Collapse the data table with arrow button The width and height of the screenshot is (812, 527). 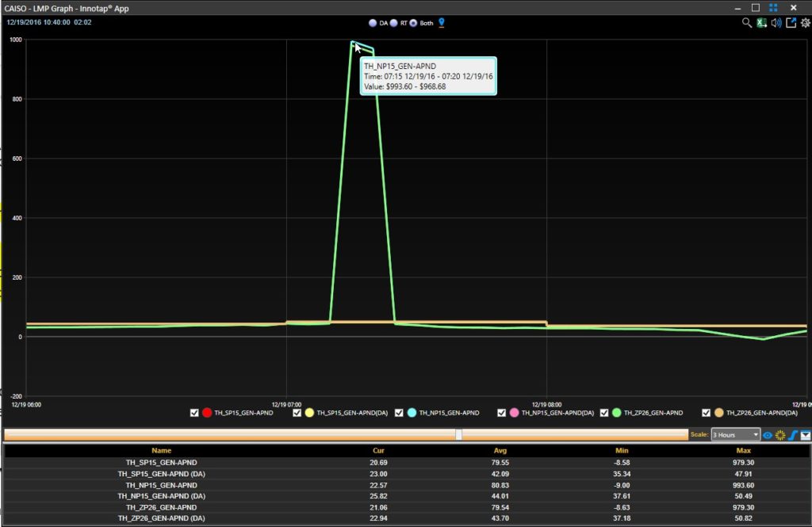tap(806, 435)
